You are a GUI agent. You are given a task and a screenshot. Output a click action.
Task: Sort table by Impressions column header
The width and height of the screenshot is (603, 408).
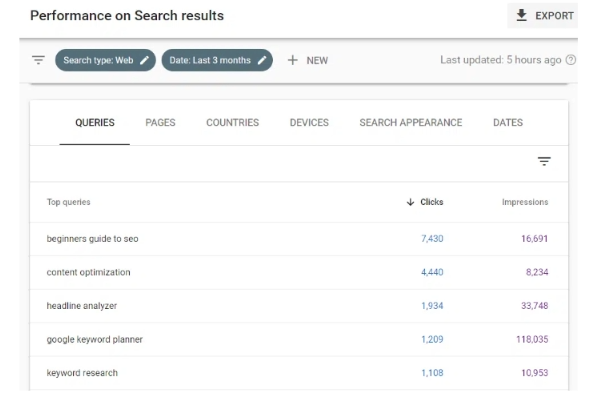[x=524, y=202]
